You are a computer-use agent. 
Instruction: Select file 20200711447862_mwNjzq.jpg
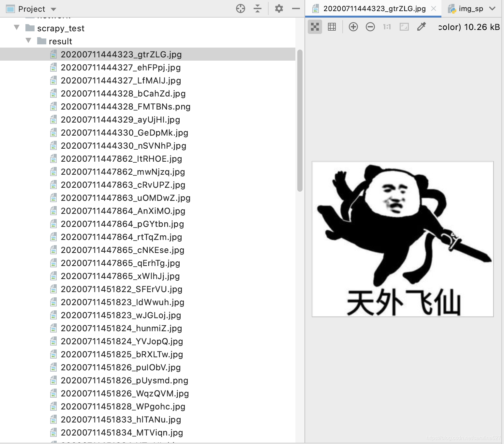(x=123, y=171)
